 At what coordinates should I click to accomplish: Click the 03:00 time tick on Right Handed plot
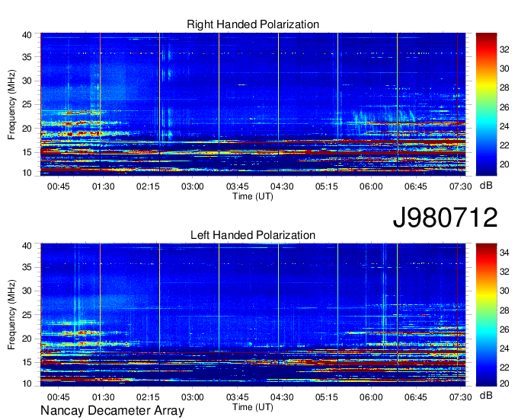click(193, 186)
